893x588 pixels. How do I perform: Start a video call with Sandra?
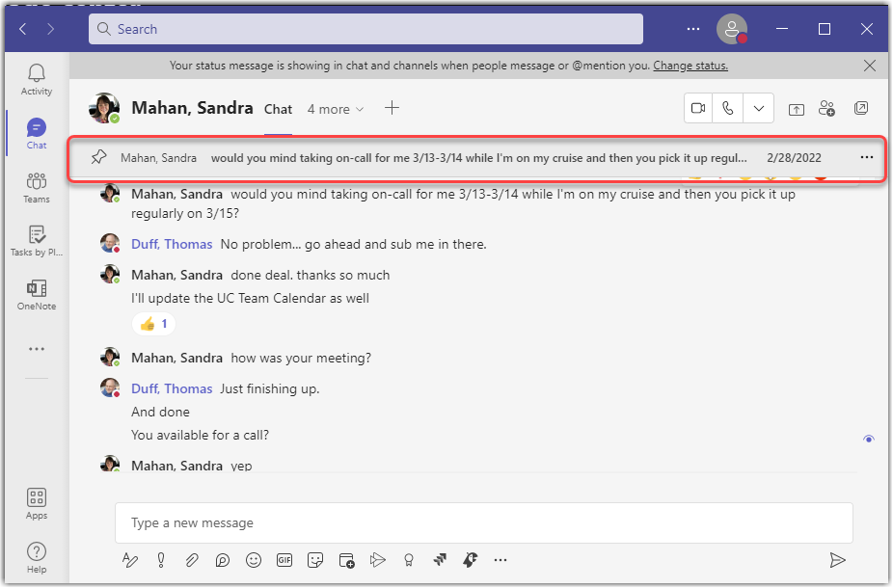pyautogui.click(x=697, y=108)
